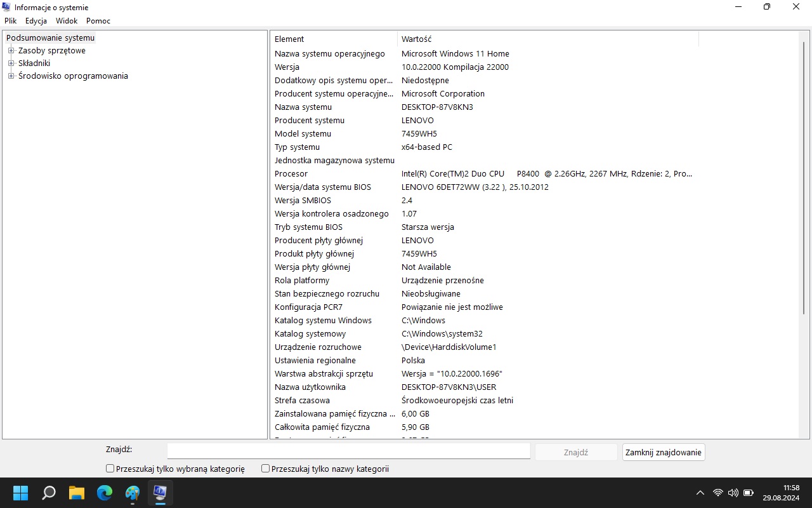Viewport: 812px width, 508px height.
Task: Select value 10.0.22000 Kompilacja 22000
Action: [x=455, y=67]
